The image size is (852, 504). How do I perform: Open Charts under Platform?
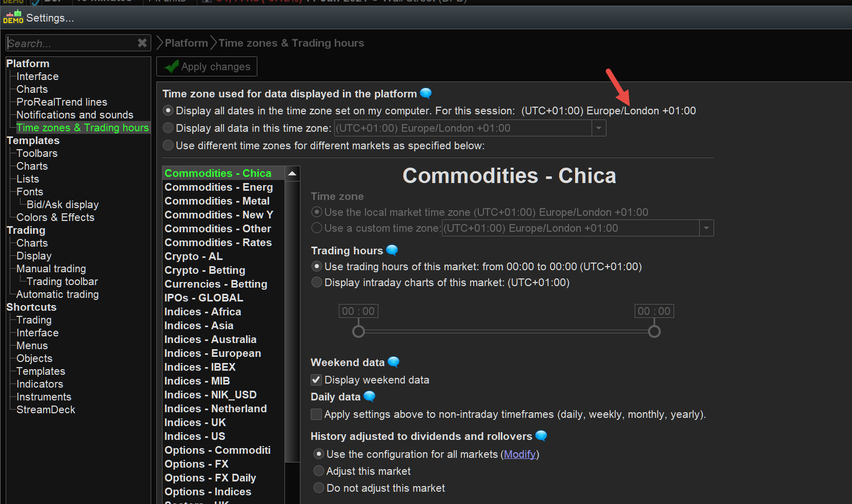tap(32, 89)
